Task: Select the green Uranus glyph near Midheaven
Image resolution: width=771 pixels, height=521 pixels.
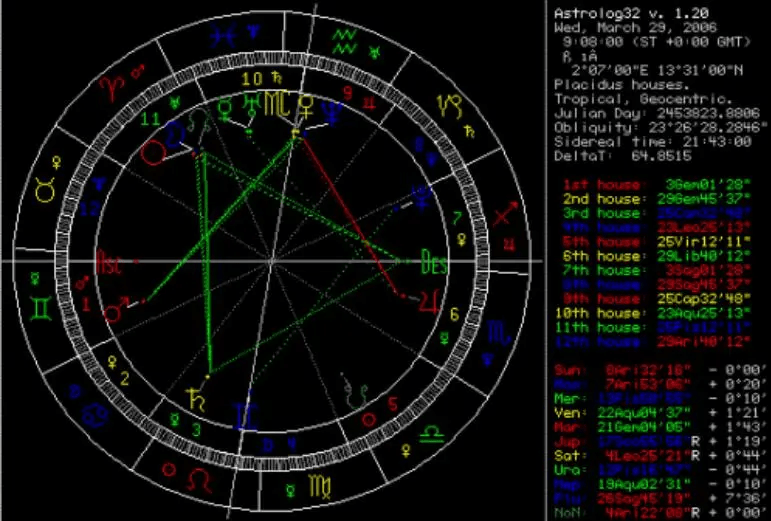Action: pyautogui.click(x=251, y=106)
